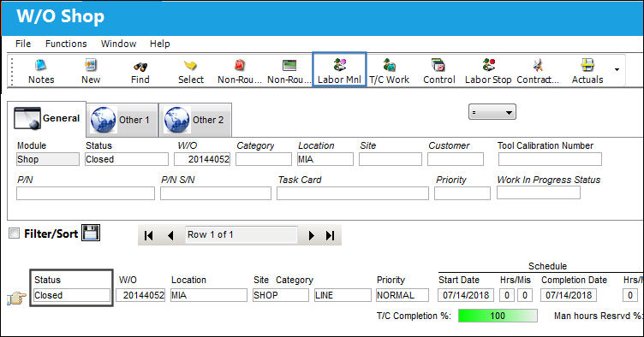
Task: Click the row W/O cell 20144052
Action: pyautogui.click(x=140, y=295)
